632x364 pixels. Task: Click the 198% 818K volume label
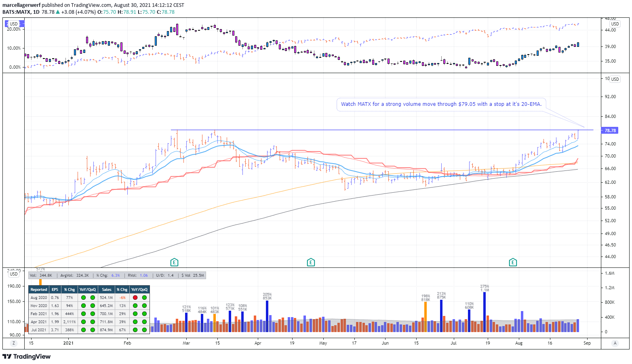pyautogui.click(x=426, y=298)
